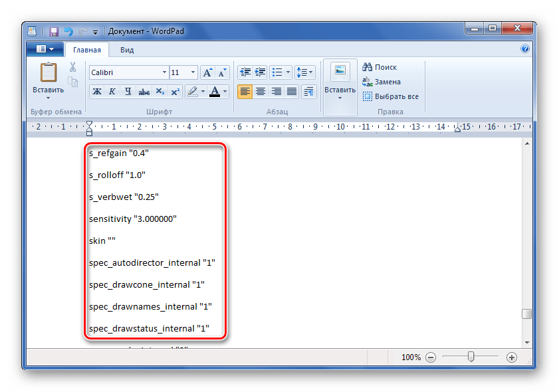Open the WordPad help icon
Viewport: 559px width, 392px height.
point(525,49)
